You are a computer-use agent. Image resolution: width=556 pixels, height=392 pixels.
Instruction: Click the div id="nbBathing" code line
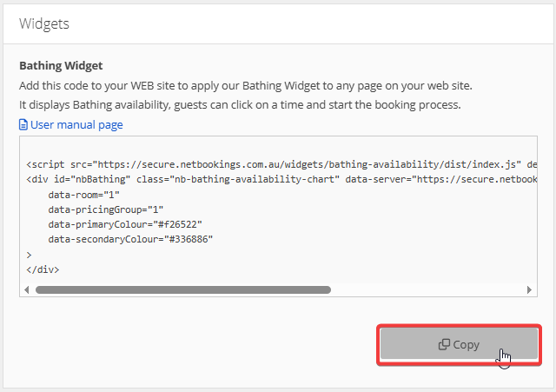click(x=281, y=180)
